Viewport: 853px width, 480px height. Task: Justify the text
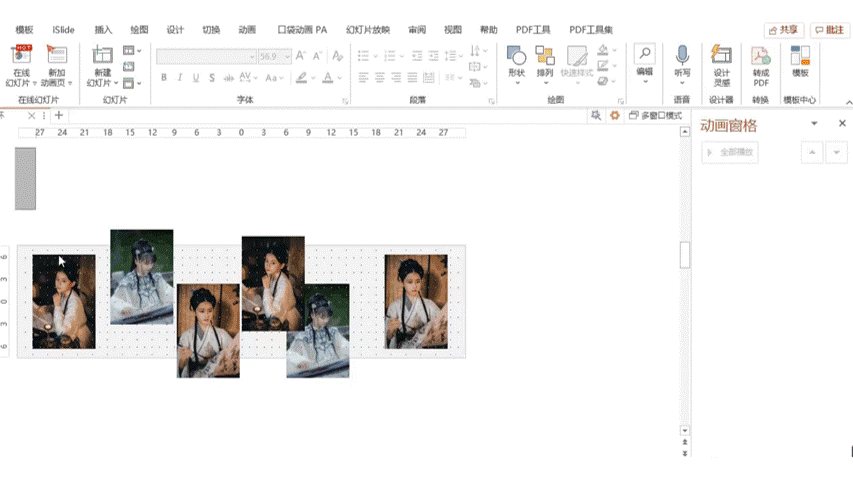point(412,78)
